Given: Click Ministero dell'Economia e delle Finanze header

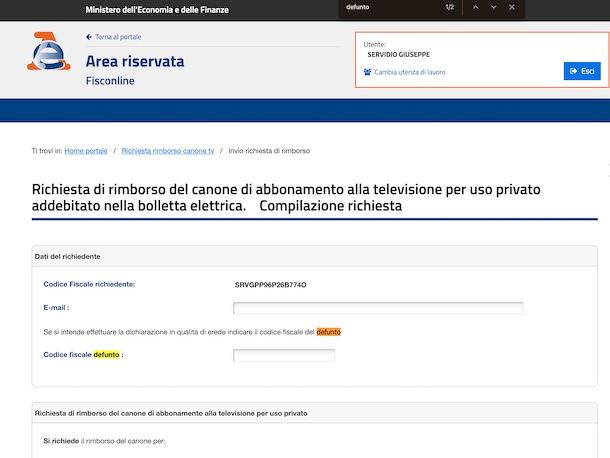Looking at the screenshot, I should click(157, 10).
